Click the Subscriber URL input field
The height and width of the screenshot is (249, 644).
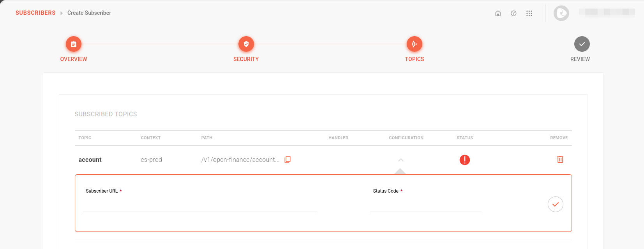pyautogui.click(x=200, y=205)
